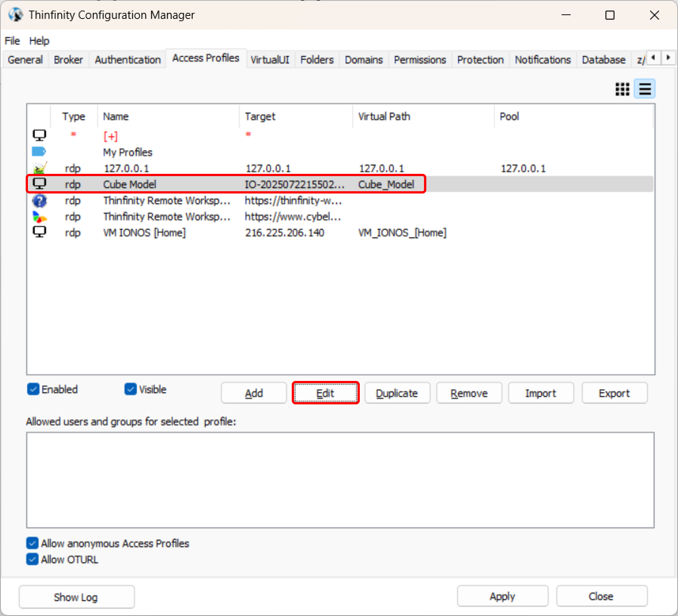Viewport: 678px width, 616px height.
Task: Click the Thinfinity globe app icon
Action: point(16,15)
